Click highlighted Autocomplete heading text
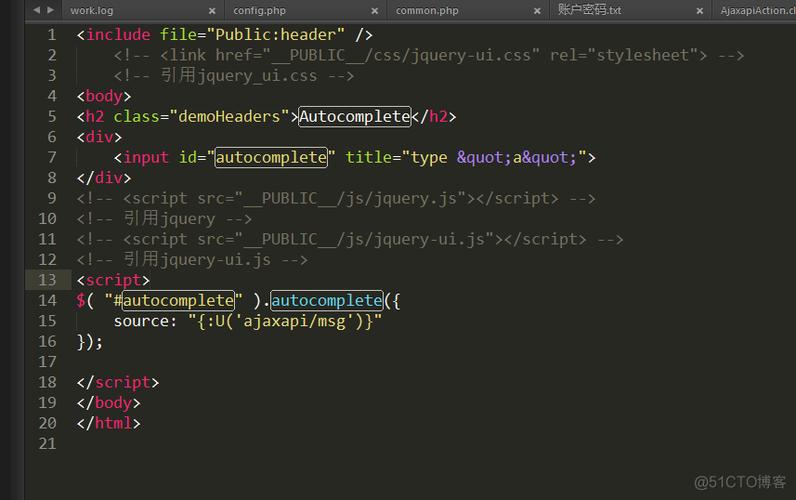 tap(354, 116)
